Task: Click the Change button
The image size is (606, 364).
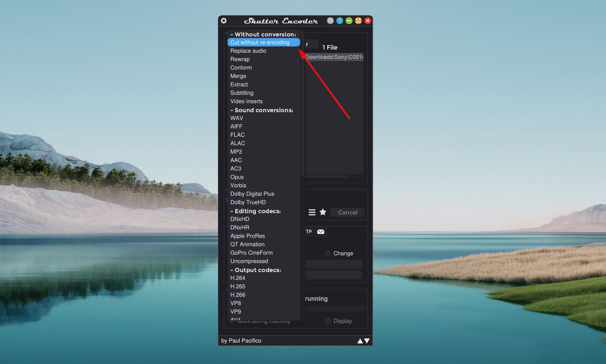Action: pos(343,253)
